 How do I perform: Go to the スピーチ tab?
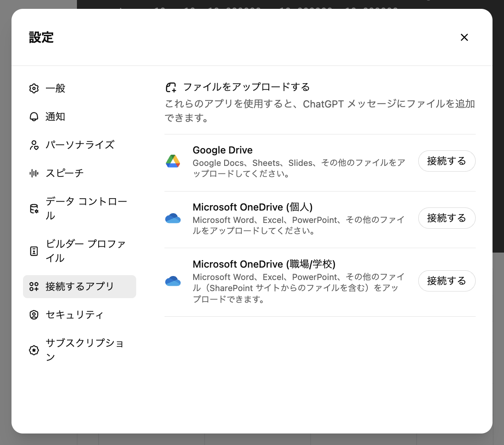click(x=80, y=173)
